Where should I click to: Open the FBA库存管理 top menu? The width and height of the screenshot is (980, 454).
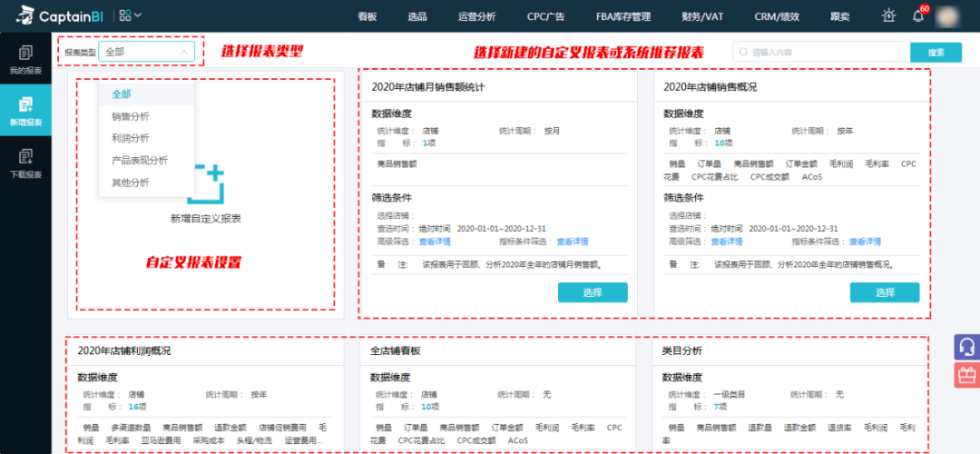tap(623, 17)
